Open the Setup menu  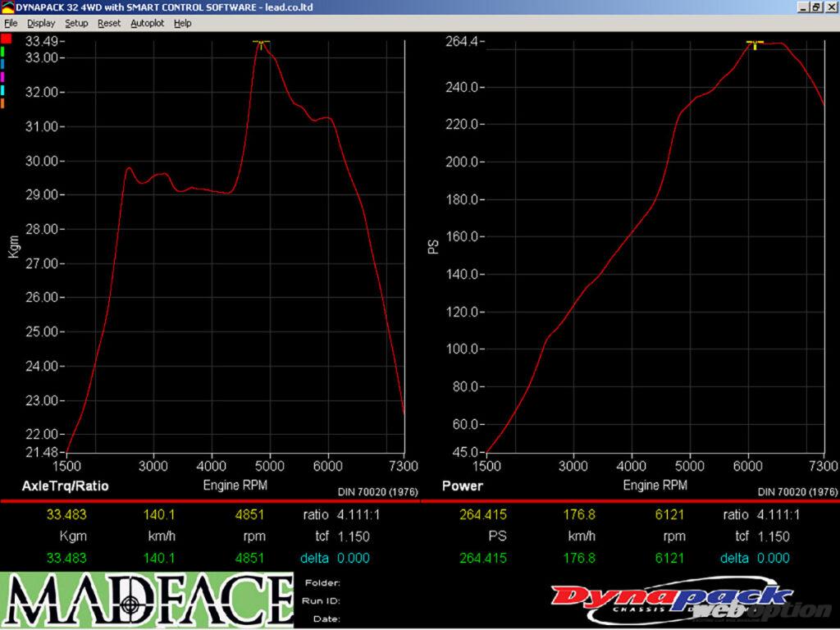click(x=76, y=23)
